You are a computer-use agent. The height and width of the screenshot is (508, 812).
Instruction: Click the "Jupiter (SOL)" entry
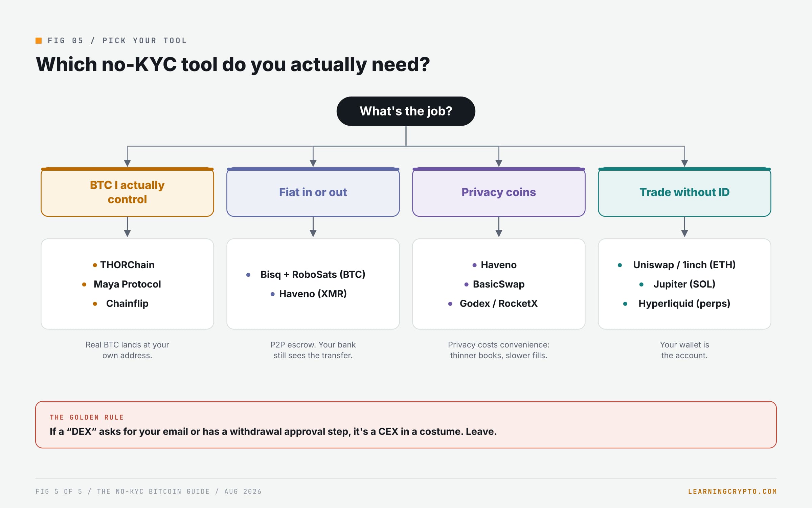[684, 284]
